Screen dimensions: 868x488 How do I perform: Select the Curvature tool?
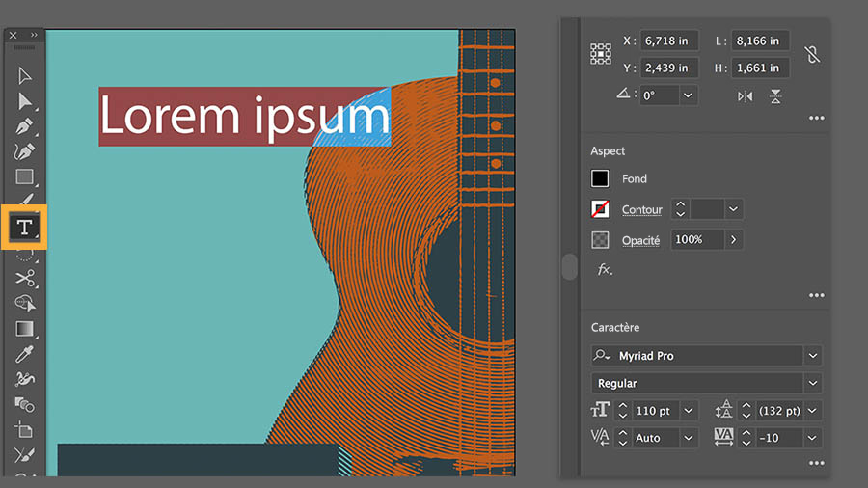pos(24,151)
